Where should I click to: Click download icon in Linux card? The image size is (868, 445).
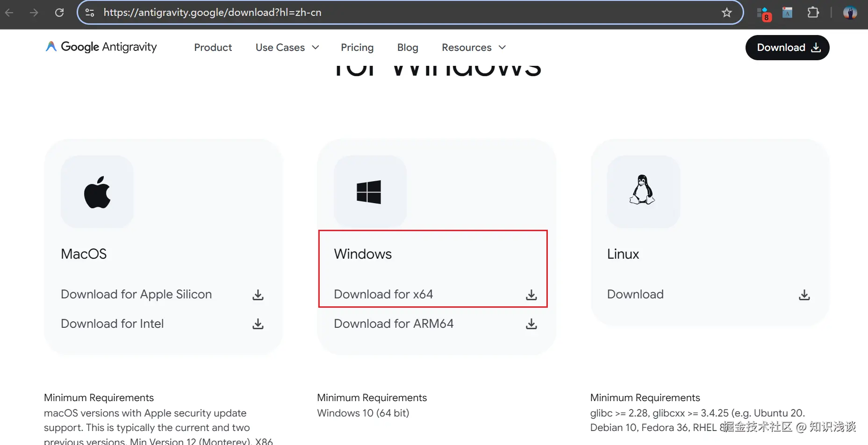tap(804, 295)
